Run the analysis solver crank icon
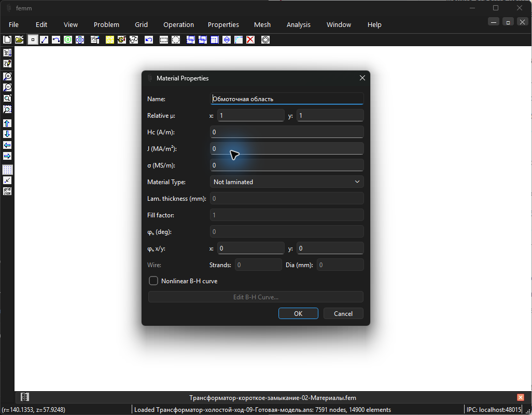532x415 pixels. [121, 40]
